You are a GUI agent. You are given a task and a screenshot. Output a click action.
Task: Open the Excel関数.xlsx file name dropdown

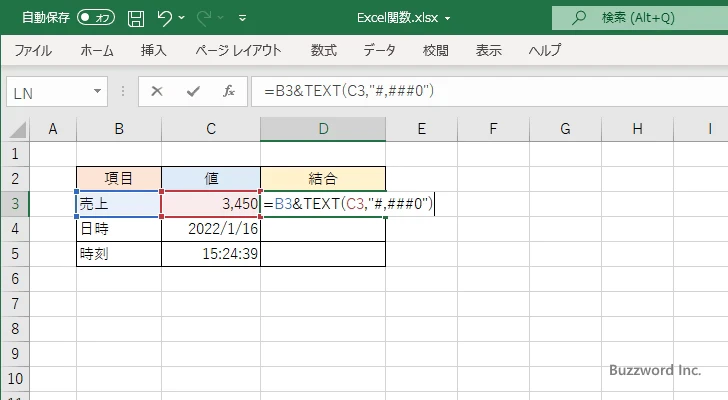tap(448, 19)
